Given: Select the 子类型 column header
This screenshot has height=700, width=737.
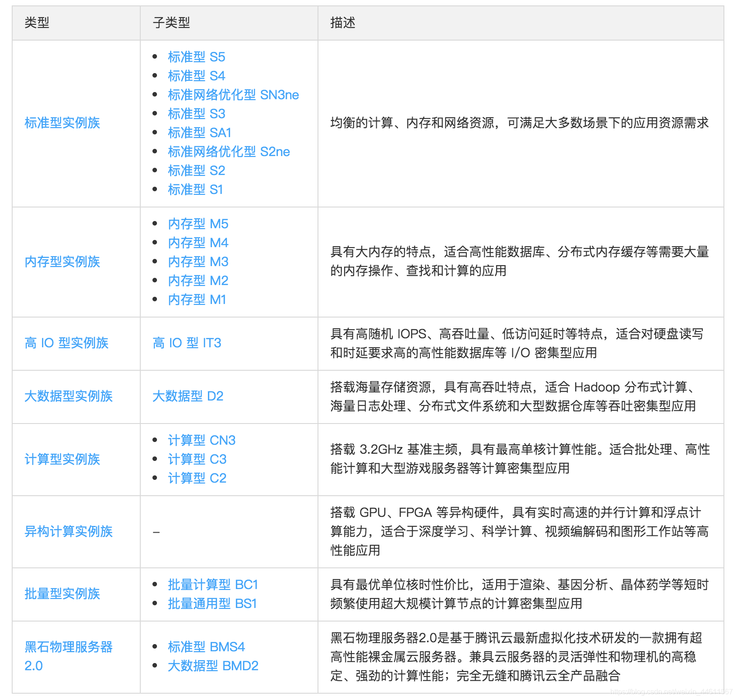Looking at the screenshot, I should pos(171,23).
